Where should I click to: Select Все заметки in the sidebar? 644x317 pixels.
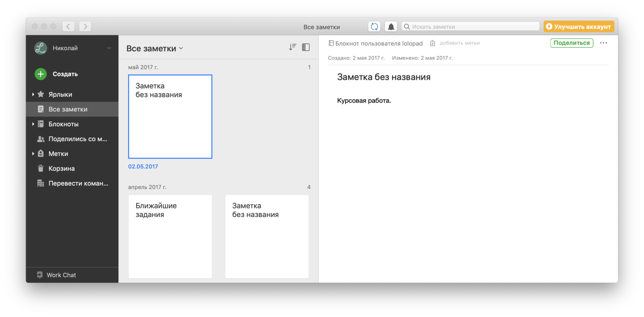[x=68, y=109]
